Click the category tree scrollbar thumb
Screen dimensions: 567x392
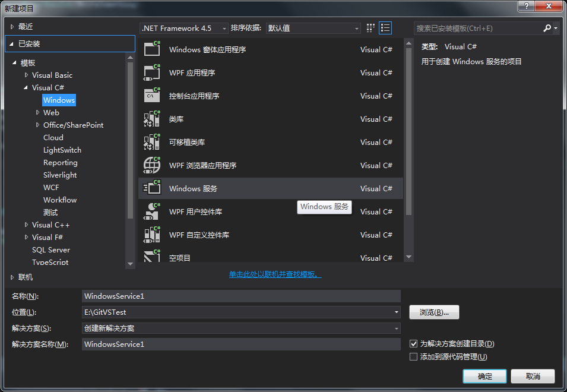click(131, 141)
